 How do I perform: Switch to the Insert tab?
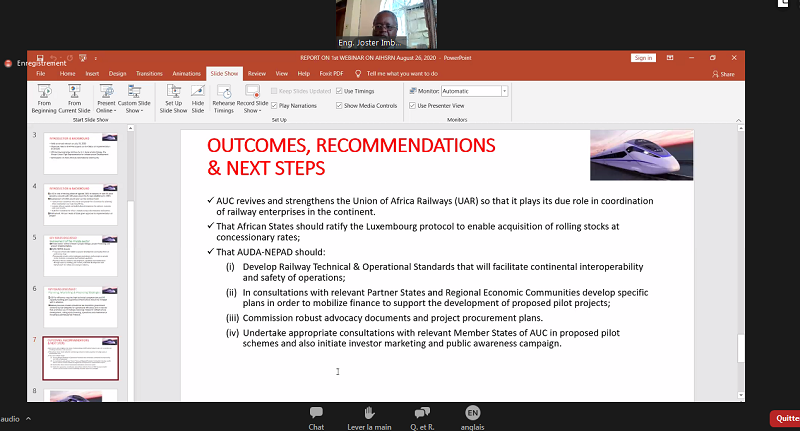point(92,74)
